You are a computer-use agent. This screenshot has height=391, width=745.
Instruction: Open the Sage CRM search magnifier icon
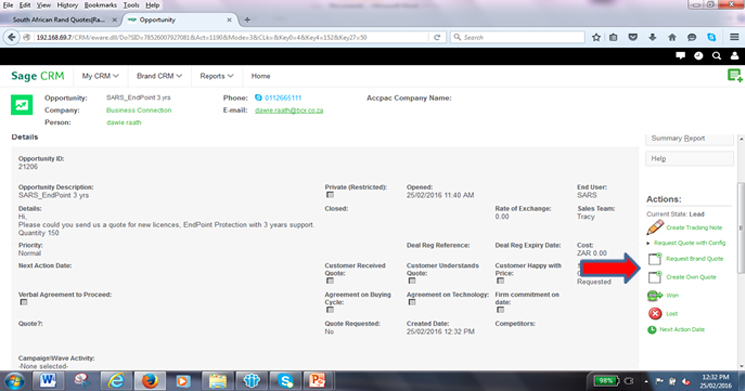tap(716, 56)
